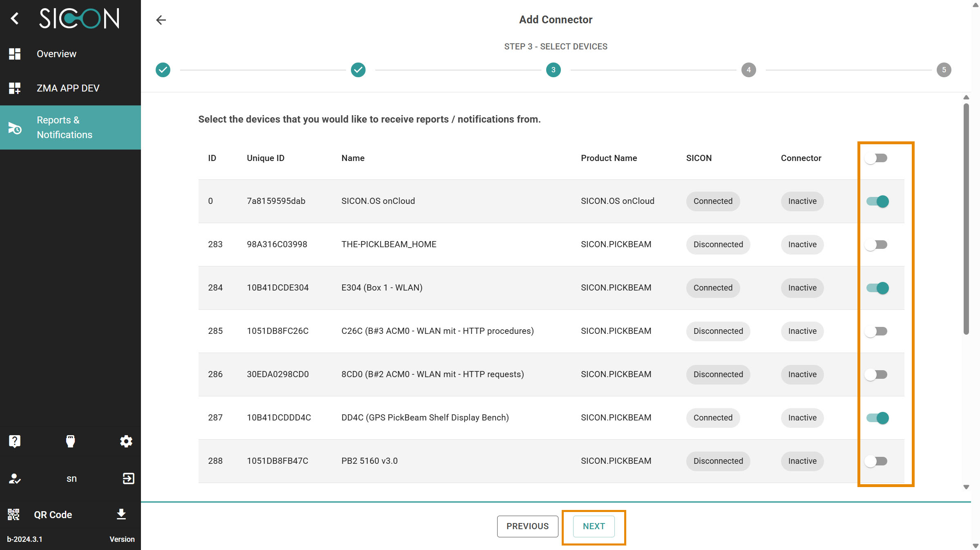980x550 pixels.
Task: Turn on toggle for PB2 5160 v3.0
Action: point(876,461)
